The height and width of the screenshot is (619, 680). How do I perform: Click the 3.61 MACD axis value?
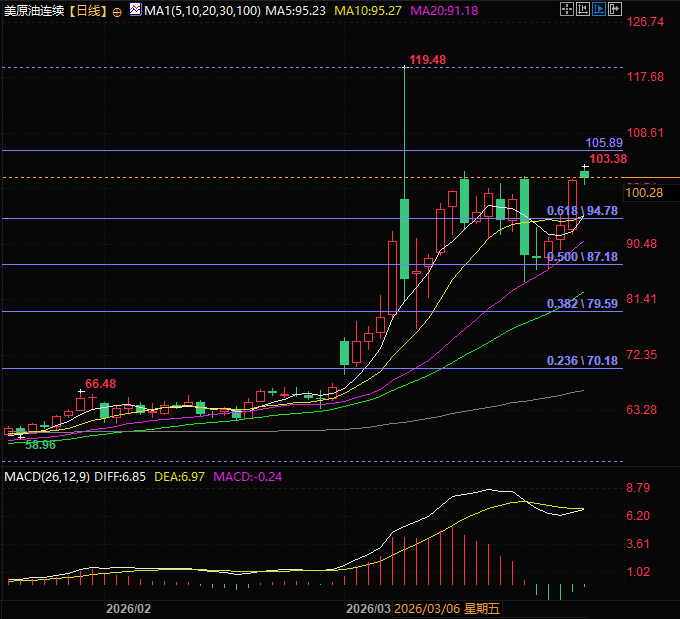tap(638, 544)
